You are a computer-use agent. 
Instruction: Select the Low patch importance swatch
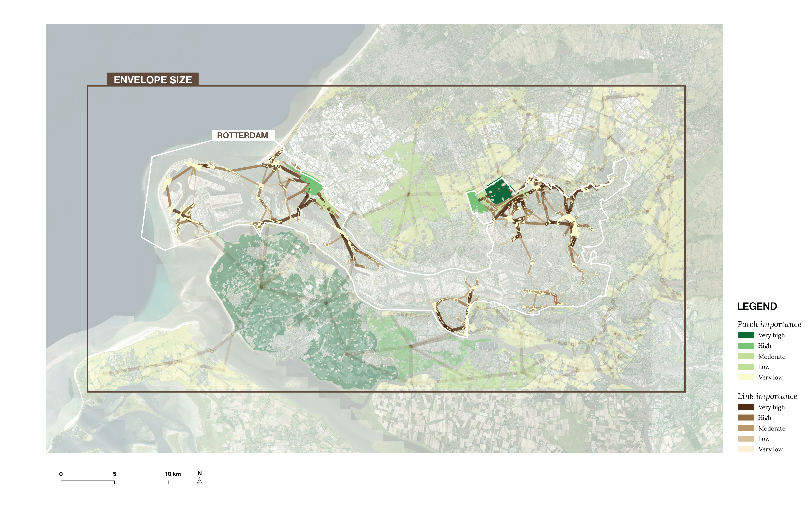[746, 367]
